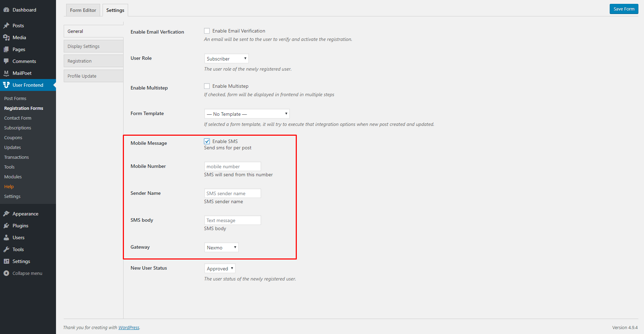
Task: Open Coupons in the sidebar
Action: pos(13,138)
